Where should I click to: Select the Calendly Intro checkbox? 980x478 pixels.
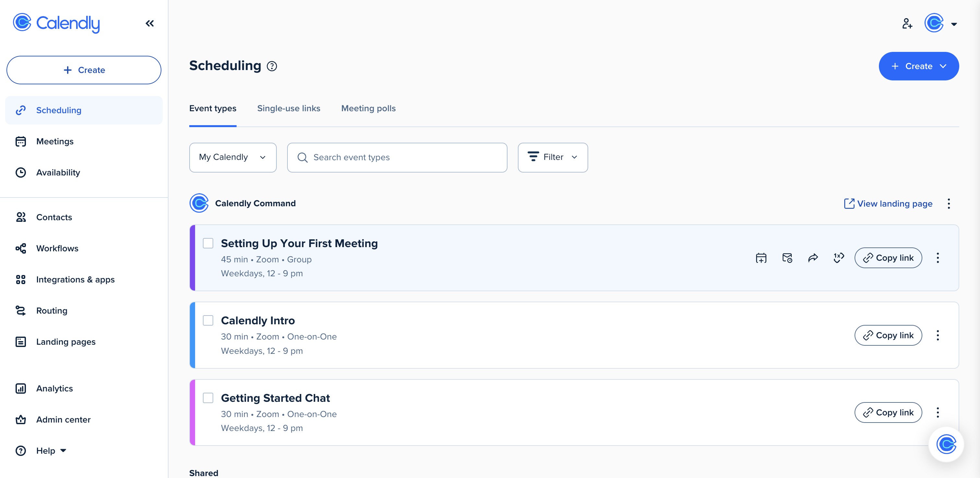pos(208,320)
